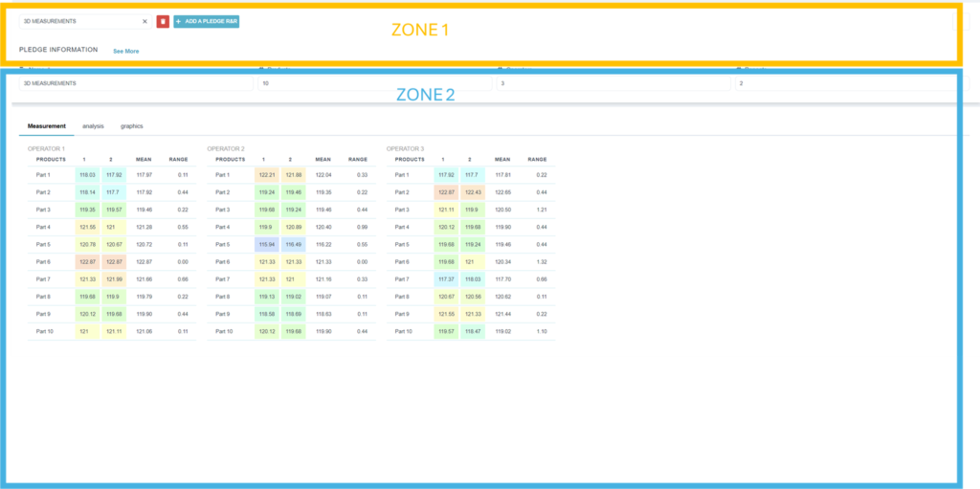Click the operators field showing 3
980x489 pixels.
(613, 83)
